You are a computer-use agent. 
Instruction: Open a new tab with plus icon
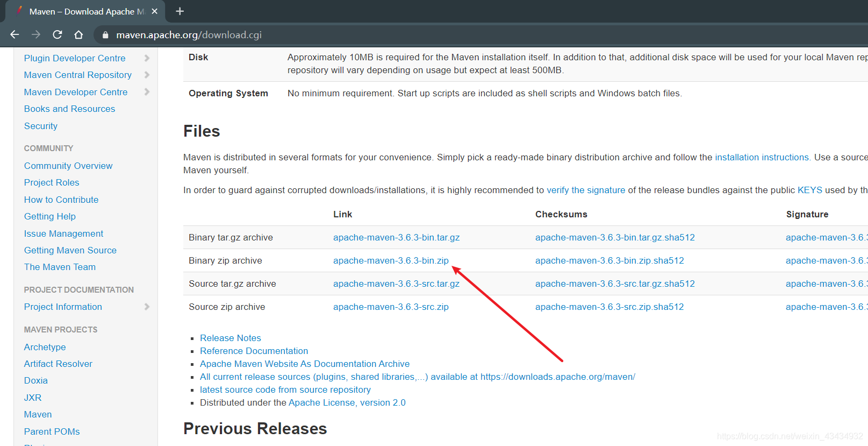[x=180, y=11]
